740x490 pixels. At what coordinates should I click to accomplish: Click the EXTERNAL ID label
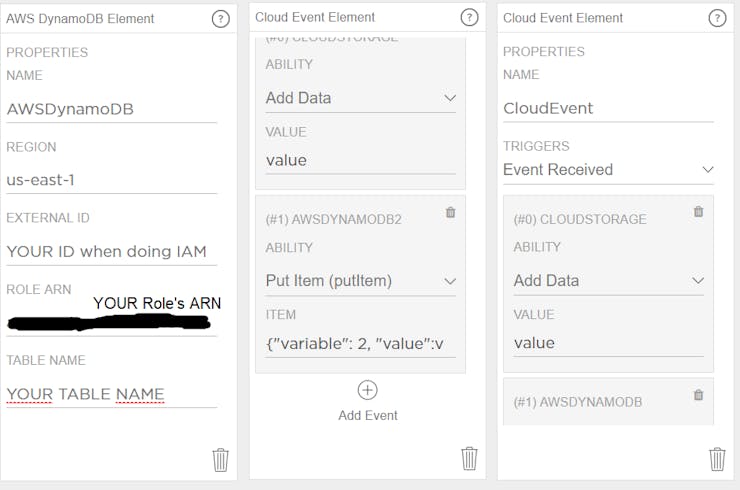click(48, 218)
